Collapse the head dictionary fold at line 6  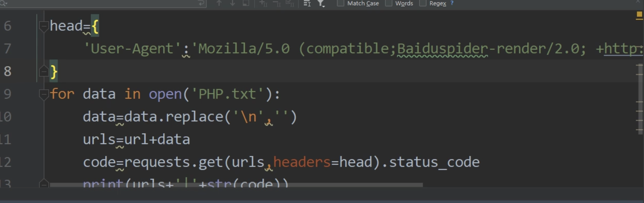[43, 26]
